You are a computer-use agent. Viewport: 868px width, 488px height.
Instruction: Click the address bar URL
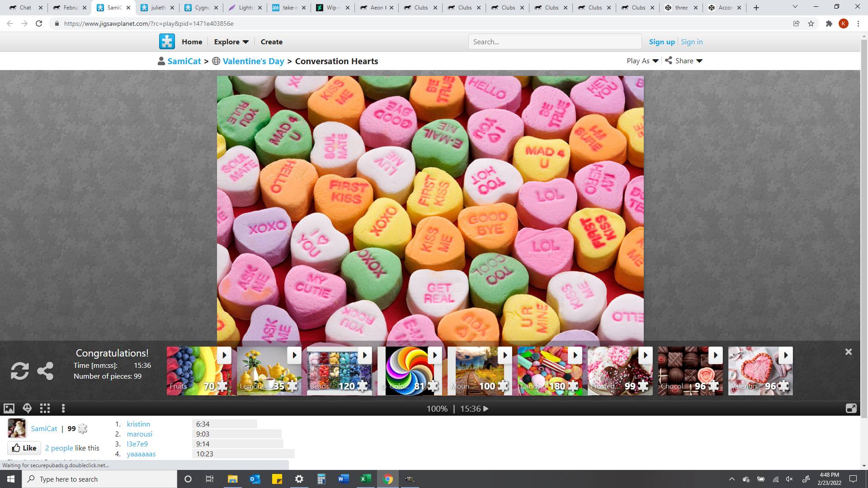[x=149, y=23]
